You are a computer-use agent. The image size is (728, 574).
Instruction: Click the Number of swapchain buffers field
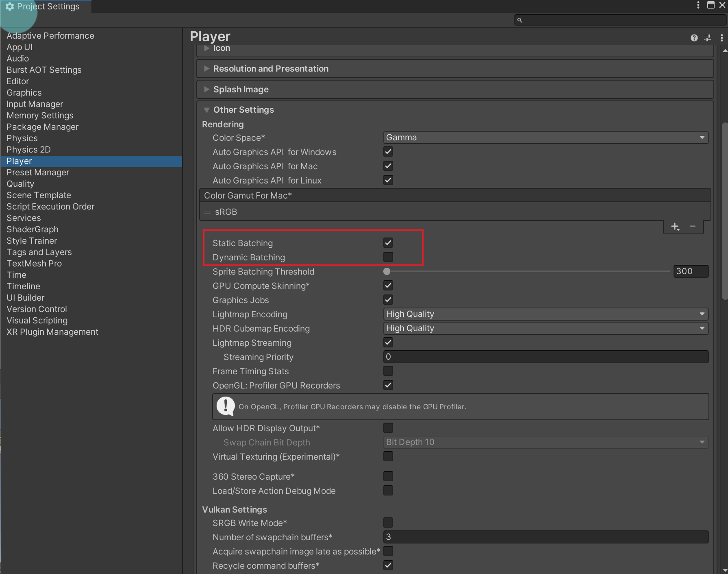(545, 537)
